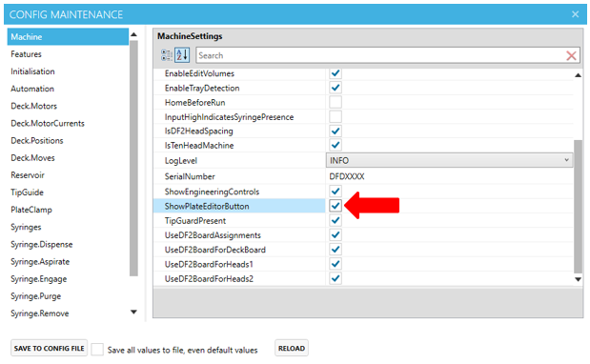The width and height of the screenshot is (590, 364).
Task: Select the HomeBeforeRun property name
Action: tap(194, 102)
